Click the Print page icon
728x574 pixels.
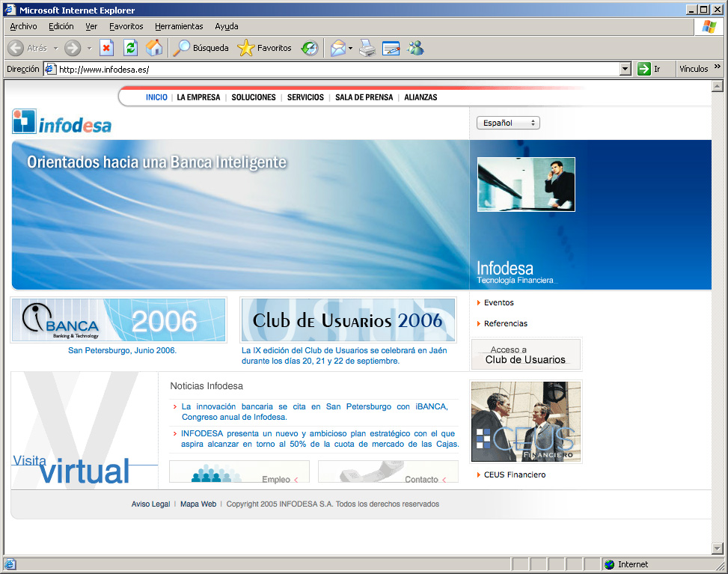coord(367,48)
